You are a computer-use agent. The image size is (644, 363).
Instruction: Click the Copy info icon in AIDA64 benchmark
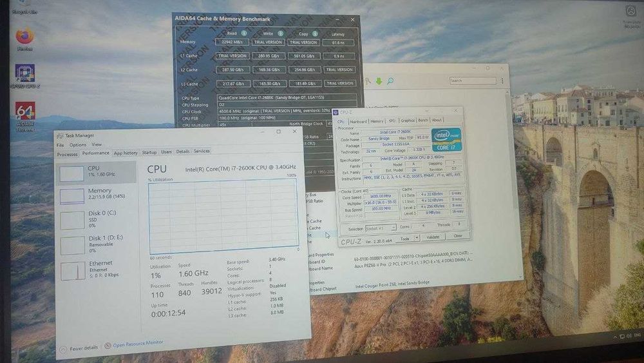[x=315, y=34]
